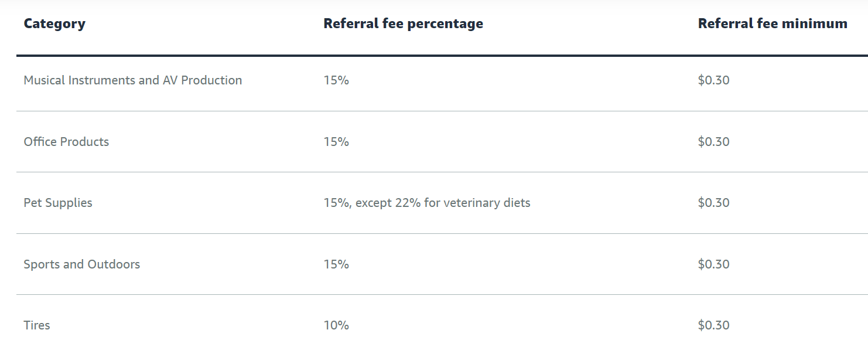Viewport: 868px width, 340px height.
Task: Select the Pet Supplies category cell
Action: click(x=58, y=203)
